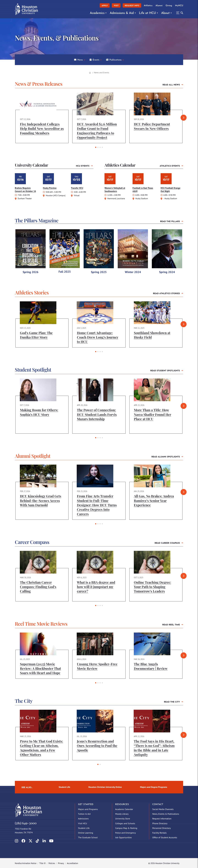Open the hamburger menu icon in header
Viewport: 198px width, 868px height.
pos(178,13)
